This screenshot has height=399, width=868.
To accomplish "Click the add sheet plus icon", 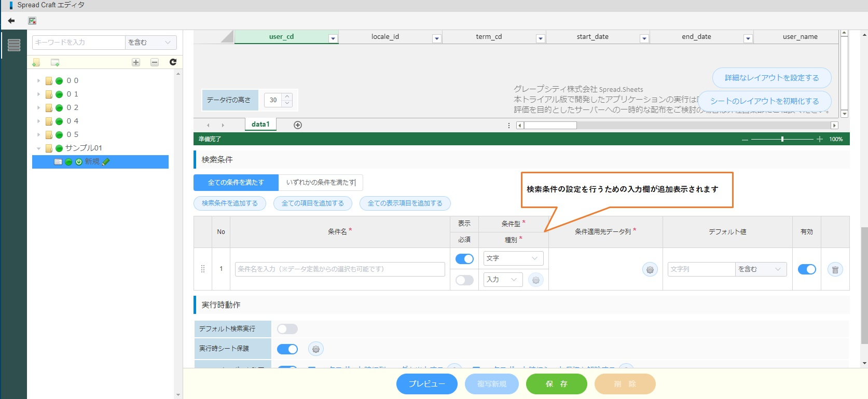I will point(298,125).
